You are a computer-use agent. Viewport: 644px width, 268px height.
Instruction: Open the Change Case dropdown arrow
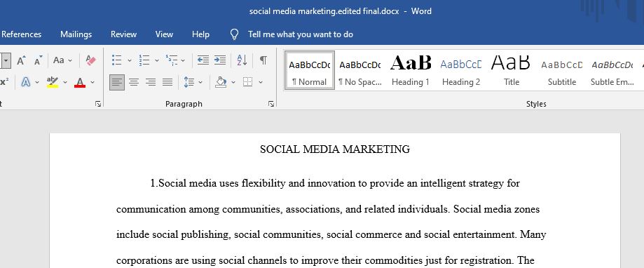tap(70, 60)
